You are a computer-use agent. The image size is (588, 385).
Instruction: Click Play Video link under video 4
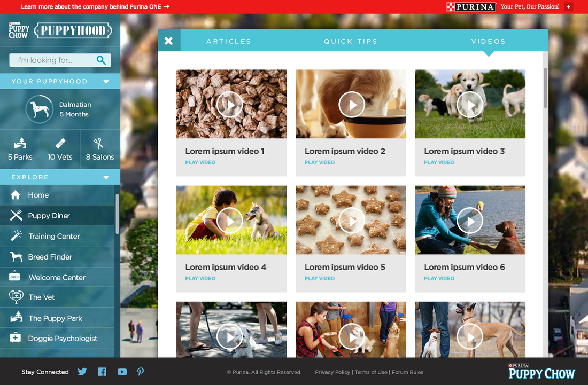[200, 279]
